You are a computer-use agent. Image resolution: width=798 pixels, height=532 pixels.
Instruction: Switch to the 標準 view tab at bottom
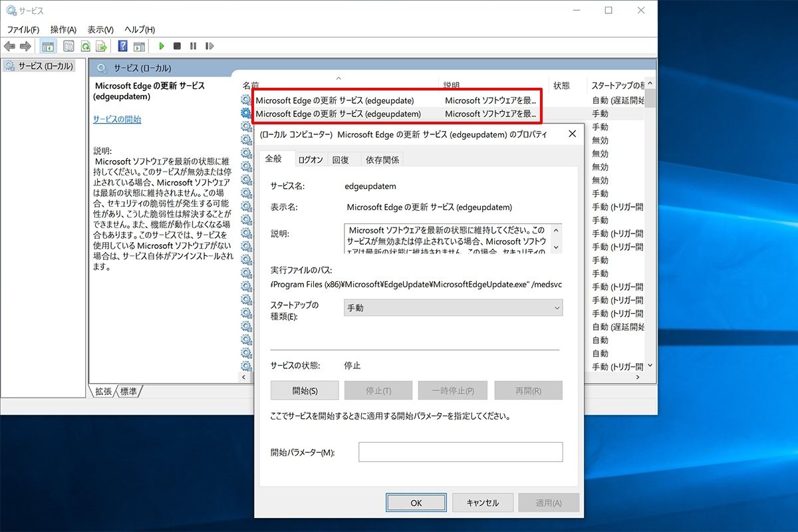[129, 392]
